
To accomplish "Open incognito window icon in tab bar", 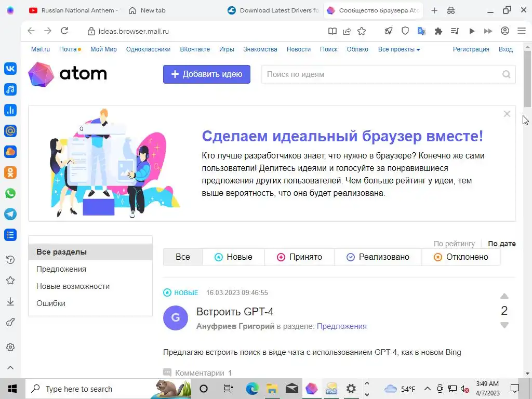I will click(x=451, y=10).
